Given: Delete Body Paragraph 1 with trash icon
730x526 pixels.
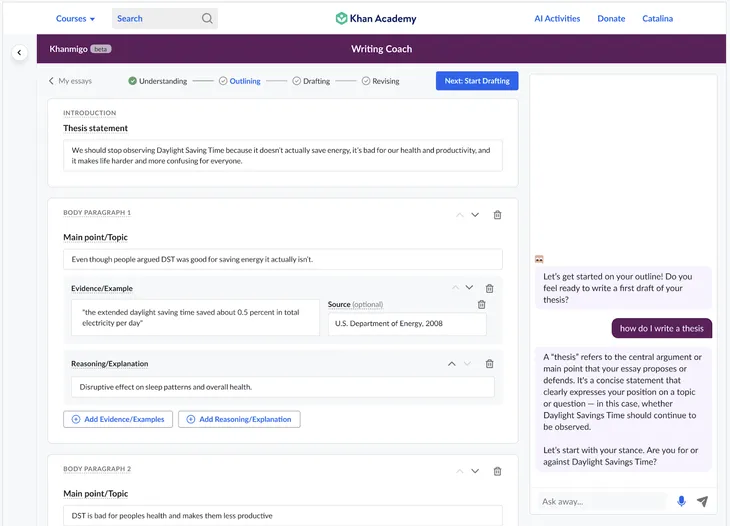Looking at the screenshot, I should click(x=497, y=215).
